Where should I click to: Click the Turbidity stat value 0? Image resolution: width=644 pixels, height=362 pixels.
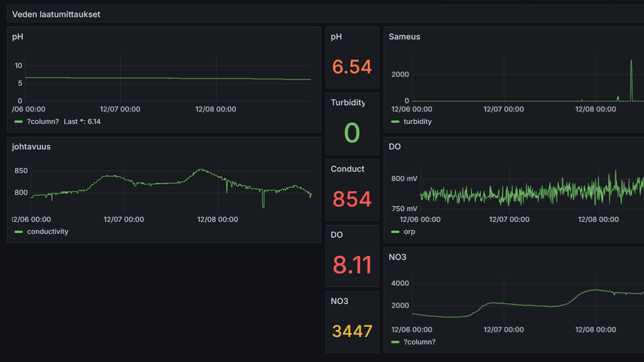352,133
